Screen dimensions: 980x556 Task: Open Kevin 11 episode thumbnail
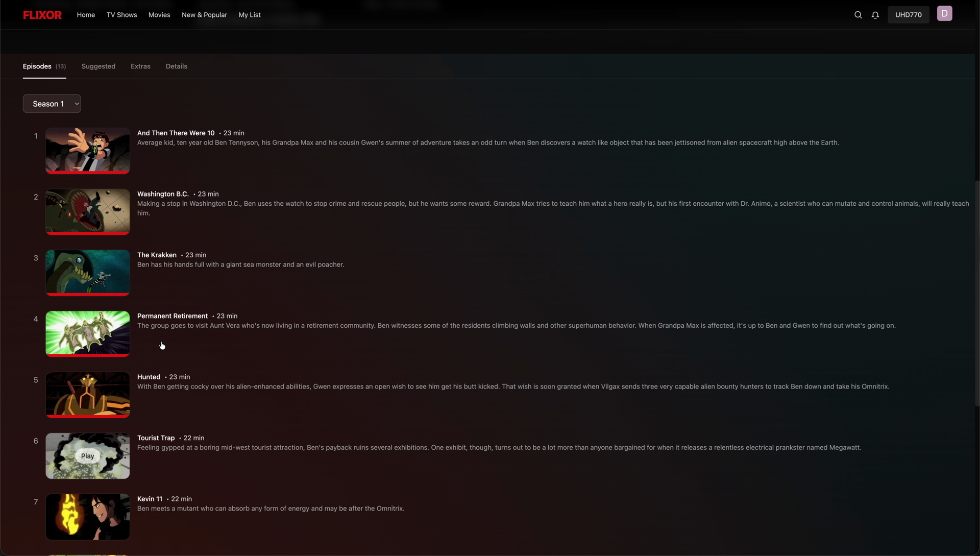pyautogui.click(x=88, y=517)
